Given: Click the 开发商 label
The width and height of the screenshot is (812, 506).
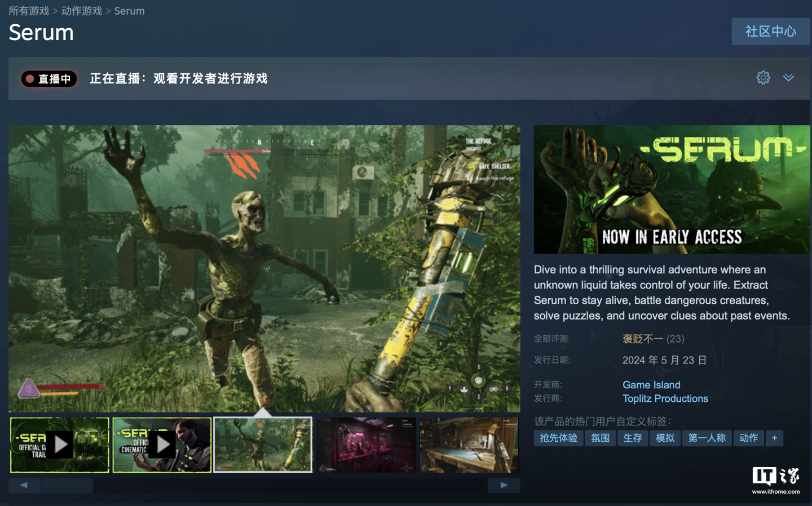Looking at the screenshot, I should (x=548, y=385).
